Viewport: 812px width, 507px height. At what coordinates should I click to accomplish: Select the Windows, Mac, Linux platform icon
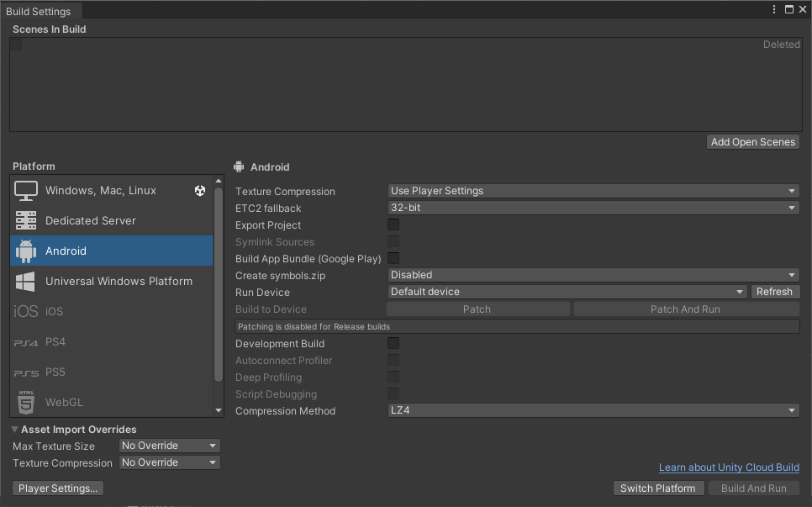click(26, 191)
